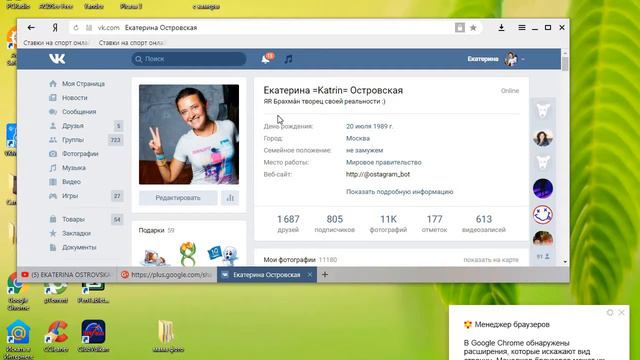
Task: Switch to EKATERINA OSTROVSKA YouTube tab
Action: click(x=66, y=275)
